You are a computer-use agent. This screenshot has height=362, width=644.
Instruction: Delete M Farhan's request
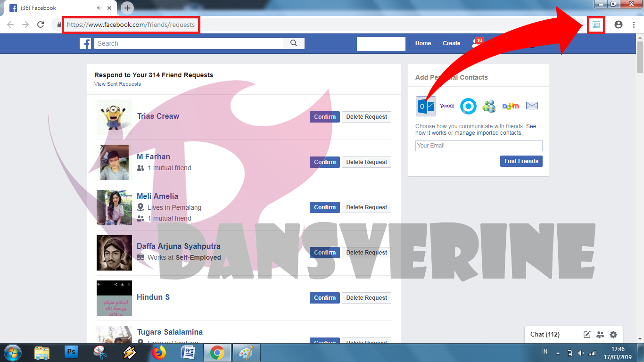click(366, 162)
